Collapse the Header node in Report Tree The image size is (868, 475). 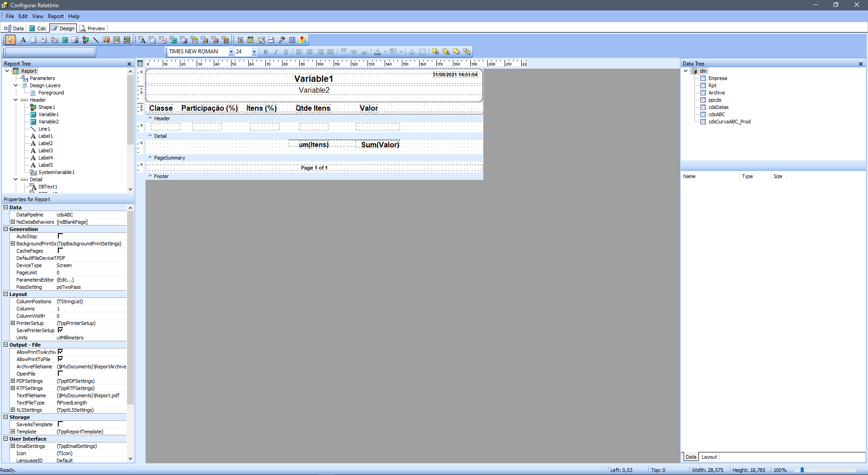(x=16, y=100)
